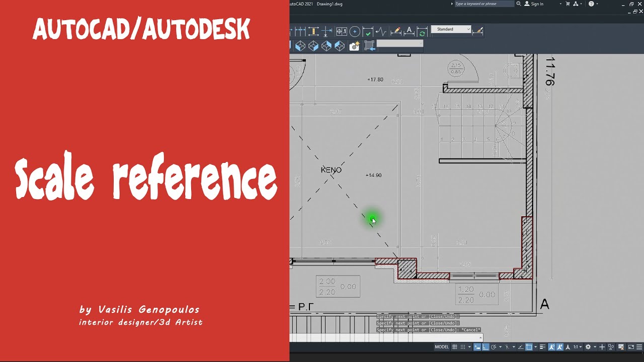This screenshot has height=362, width=644.
Task: Open the empty view dropdown in toolbar
Action: (x=400, y=44)
